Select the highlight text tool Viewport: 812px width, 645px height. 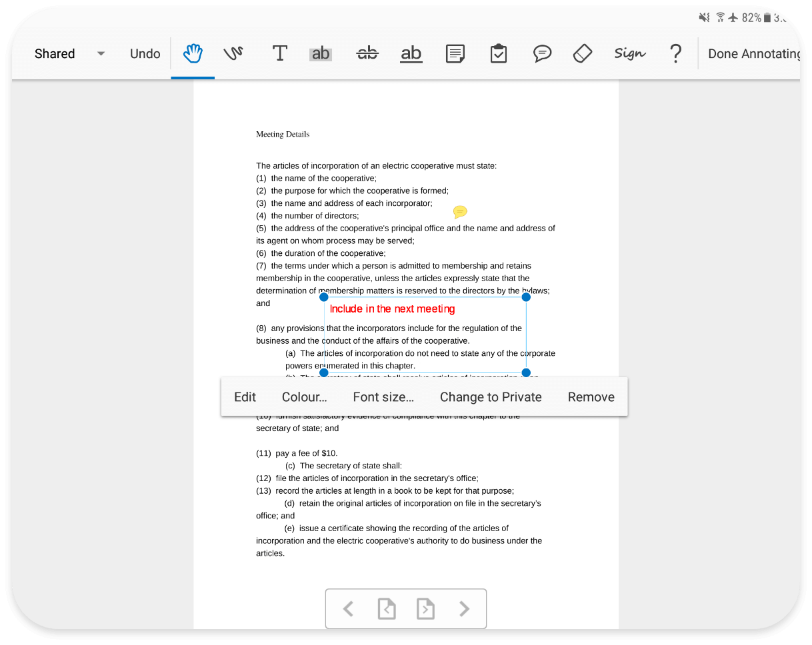click(x=321, y=53)
